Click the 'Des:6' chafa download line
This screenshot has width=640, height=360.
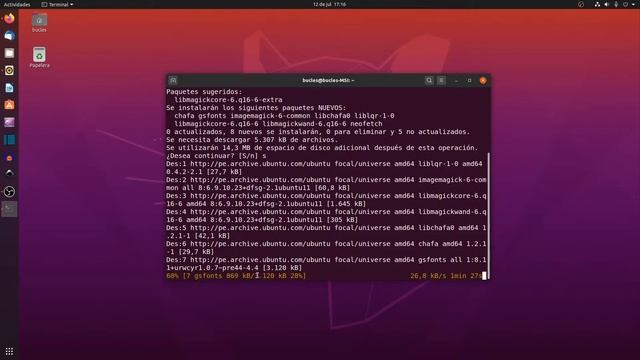(326, 248)
